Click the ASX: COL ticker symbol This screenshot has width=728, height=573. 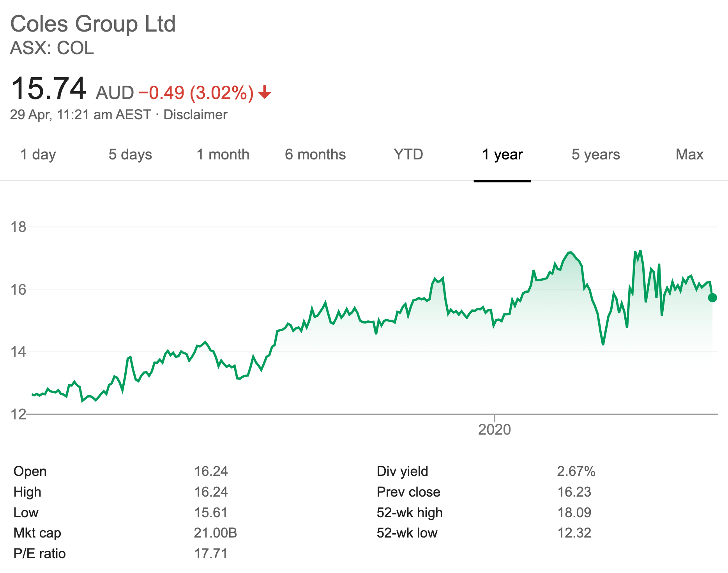[52, 48]
